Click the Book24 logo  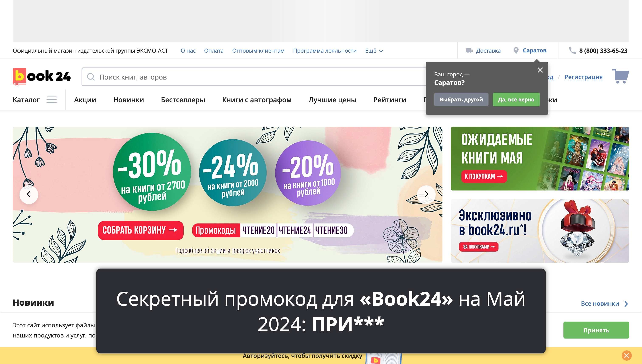(42, 77)
